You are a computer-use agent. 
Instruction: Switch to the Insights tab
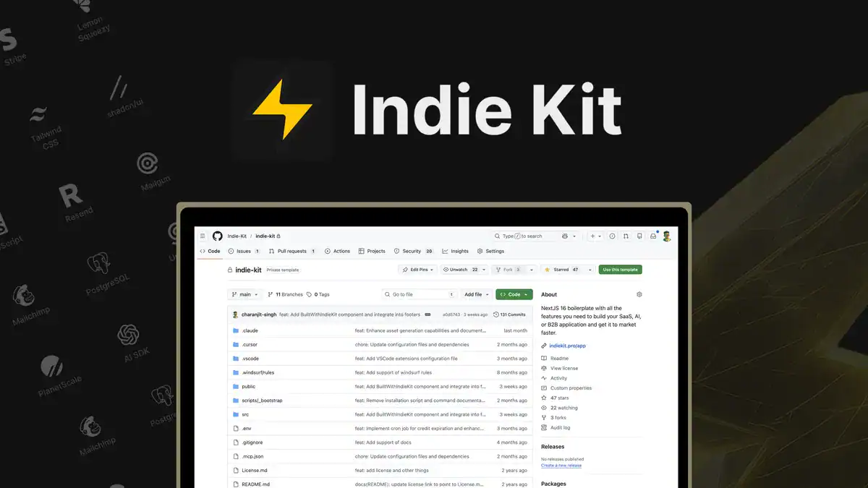(456, 251)
